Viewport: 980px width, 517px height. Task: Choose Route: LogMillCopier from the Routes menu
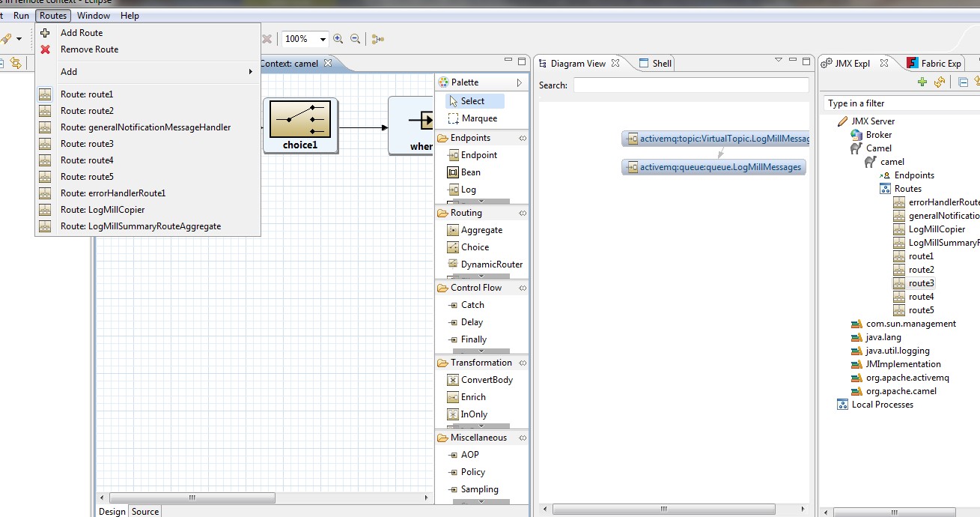103,210
